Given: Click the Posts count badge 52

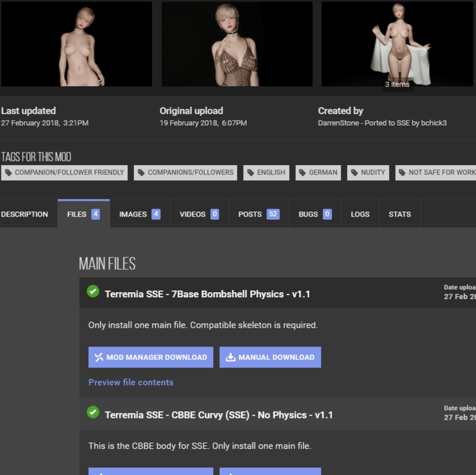Looking at the screenshot, I should 273,214.
